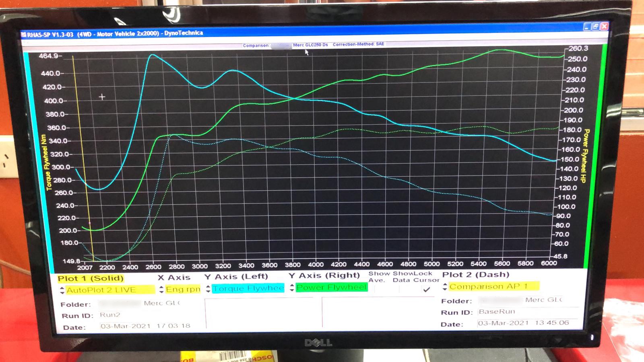
Task: Click the 45.8 power axis minimum value
Action: 560,256
